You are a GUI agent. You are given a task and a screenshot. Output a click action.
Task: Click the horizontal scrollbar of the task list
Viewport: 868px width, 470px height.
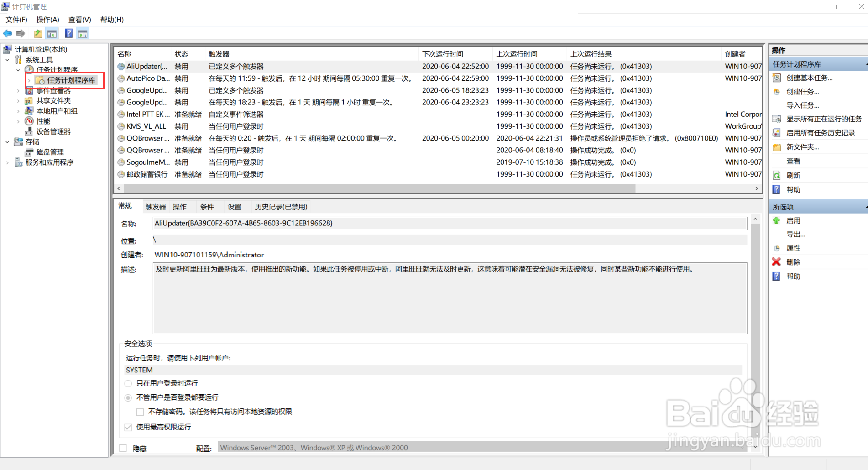click(379, 188)
